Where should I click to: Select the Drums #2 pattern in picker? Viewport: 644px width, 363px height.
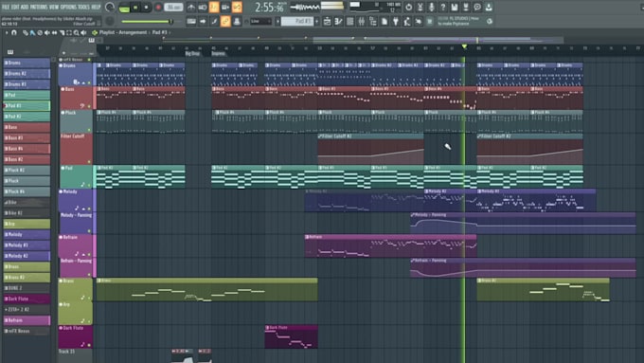click(27, 74)
